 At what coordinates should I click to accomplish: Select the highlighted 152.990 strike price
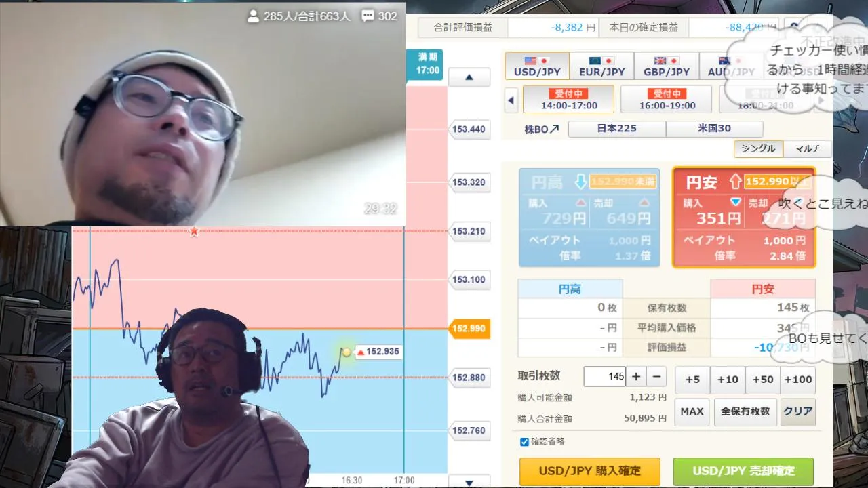point(469,329)
